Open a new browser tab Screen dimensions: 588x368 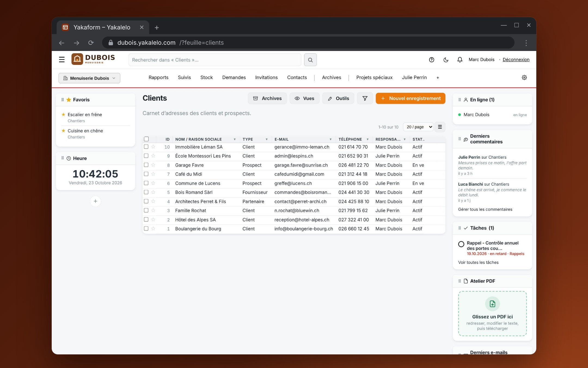point(157,28)
